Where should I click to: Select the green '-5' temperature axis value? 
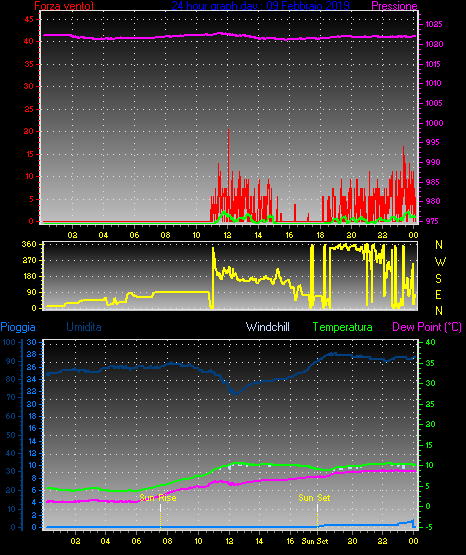click(x=428, y=527)
